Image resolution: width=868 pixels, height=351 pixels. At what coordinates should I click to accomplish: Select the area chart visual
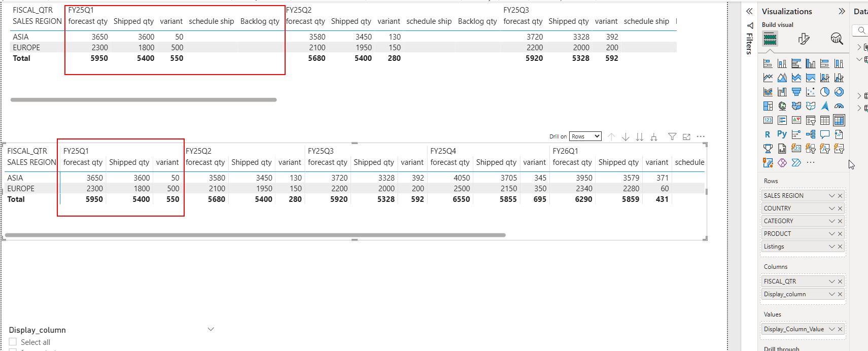point(782,78)
